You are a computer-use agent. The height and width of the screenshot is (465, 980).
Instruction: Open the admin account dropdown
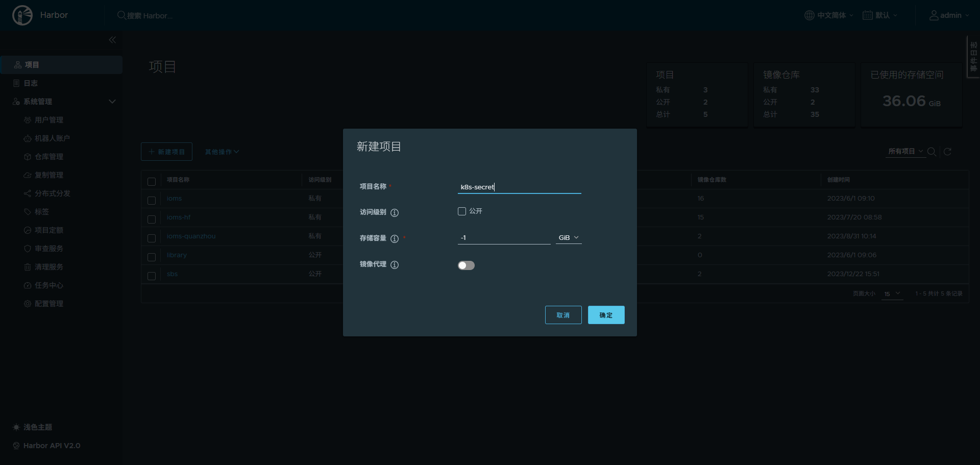949,15
